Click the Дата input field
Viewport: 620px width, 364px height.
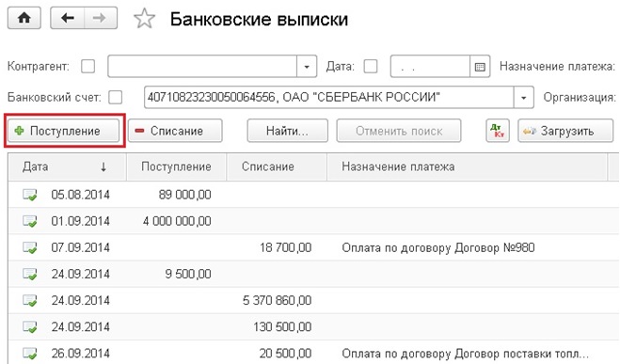pos(430,67)
